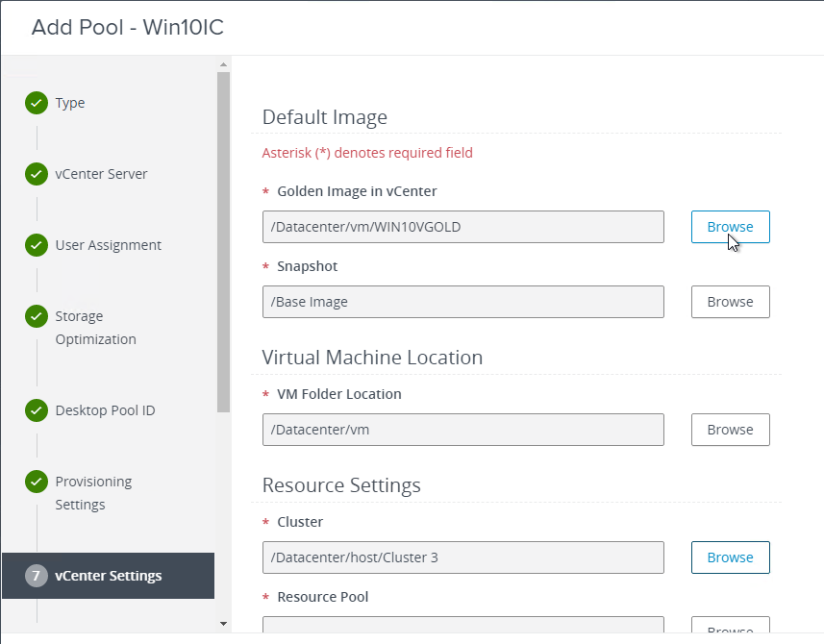
Task: Open the User Assignment wizard step
Action: pos(109,245)
